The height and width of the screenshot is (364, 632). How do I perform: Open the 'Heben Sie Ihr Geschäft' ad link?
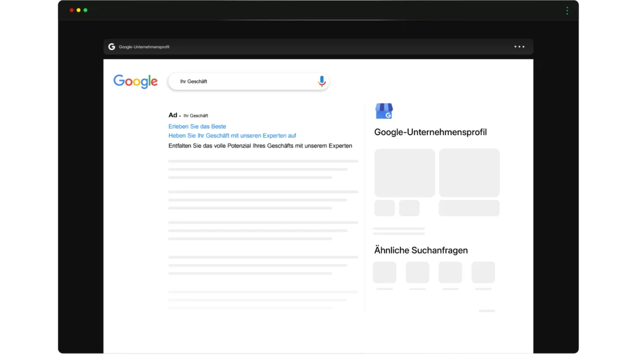231,135
